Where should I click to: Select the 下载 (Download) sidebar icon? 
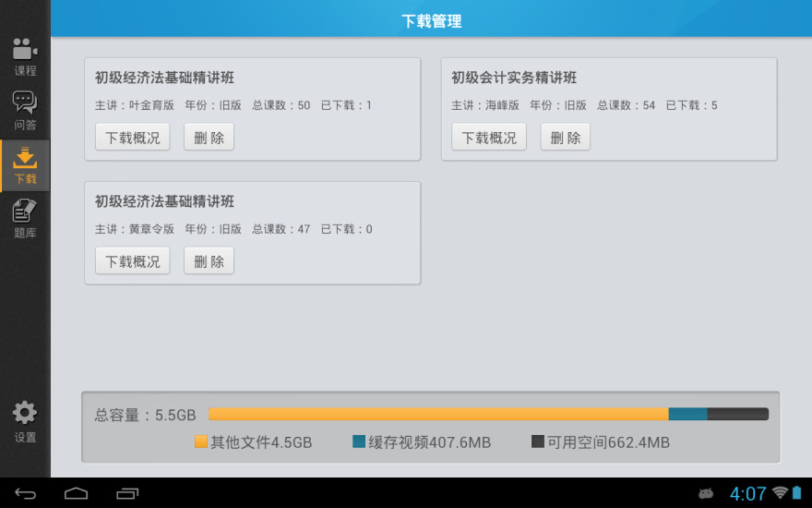(25, 165)
